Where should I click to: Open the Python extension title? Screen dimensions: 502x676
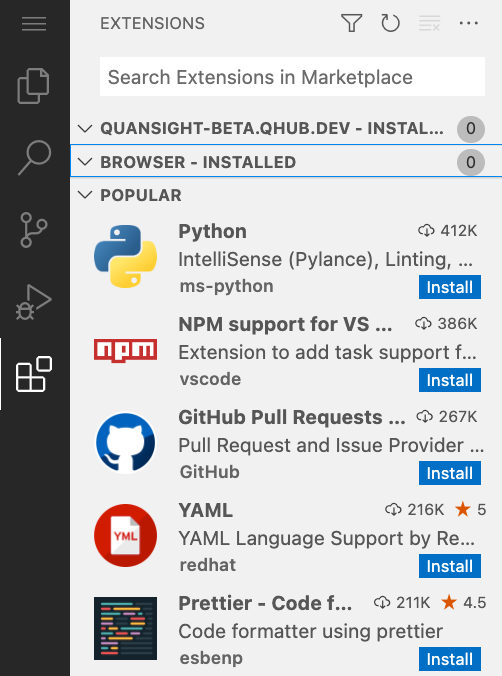(213, 232)
